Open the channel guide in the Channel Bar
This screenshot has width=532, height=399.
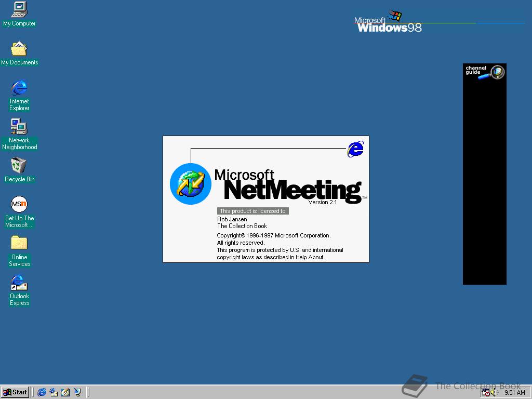pyautogui.click(x=485, y=72)
